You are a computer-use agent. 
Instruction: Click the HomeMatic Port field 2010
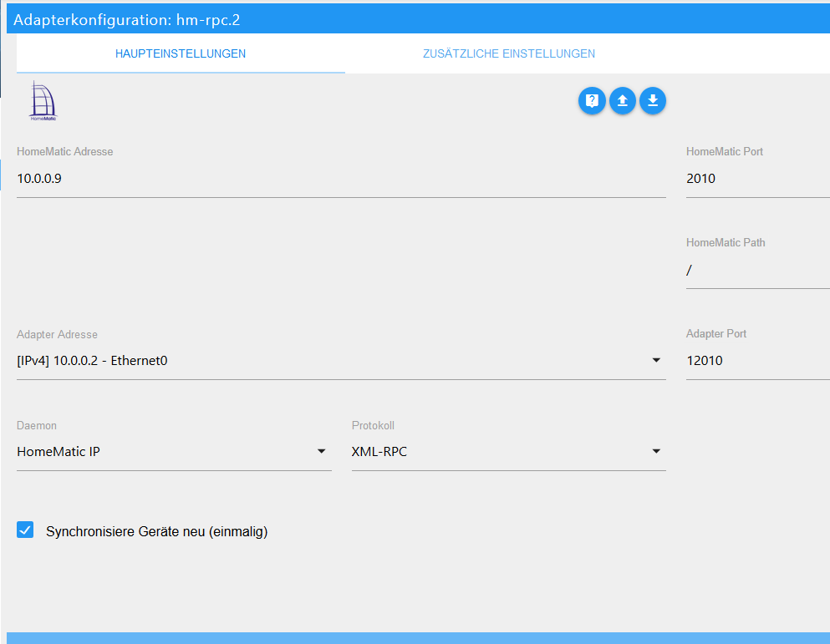pos(758,179)
